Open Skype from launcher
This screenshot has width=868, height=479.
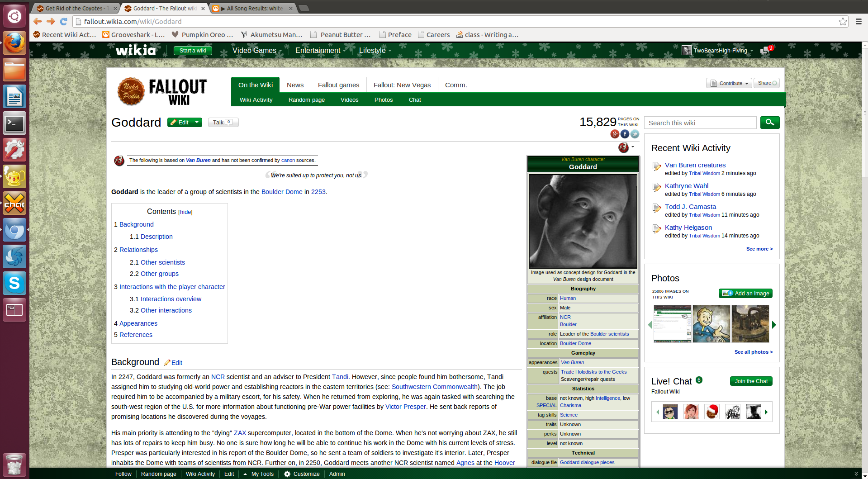(14, 283)
